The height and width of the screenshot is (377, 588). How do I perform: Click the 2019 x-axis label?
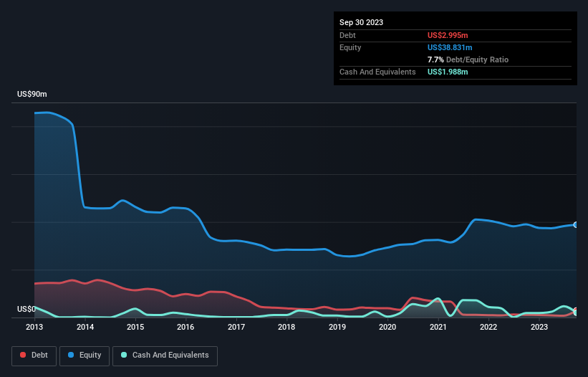337,327
